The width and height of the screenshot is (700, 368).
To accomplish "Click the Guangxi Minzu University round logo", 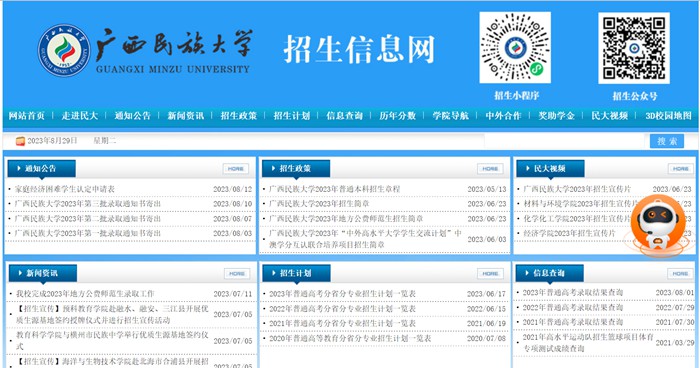I will click(x=64, y=50).
